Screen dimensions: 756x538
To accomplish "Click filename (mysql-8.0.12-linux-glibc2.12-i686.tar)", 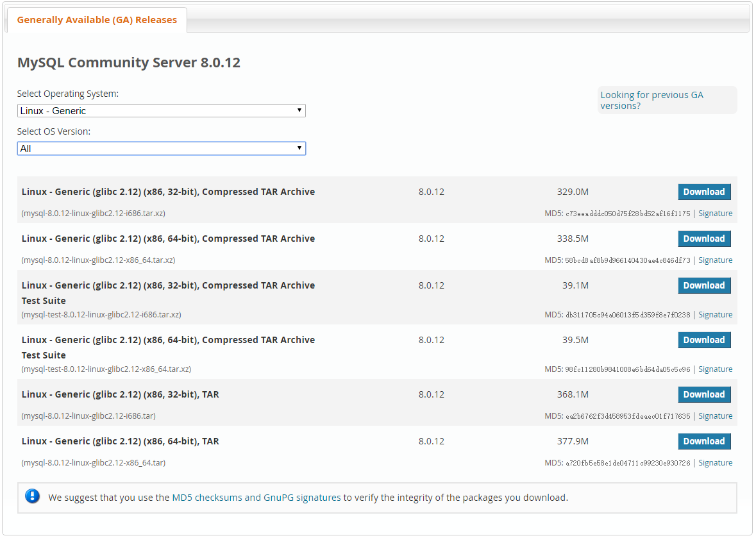I will (x=88, y=416).
